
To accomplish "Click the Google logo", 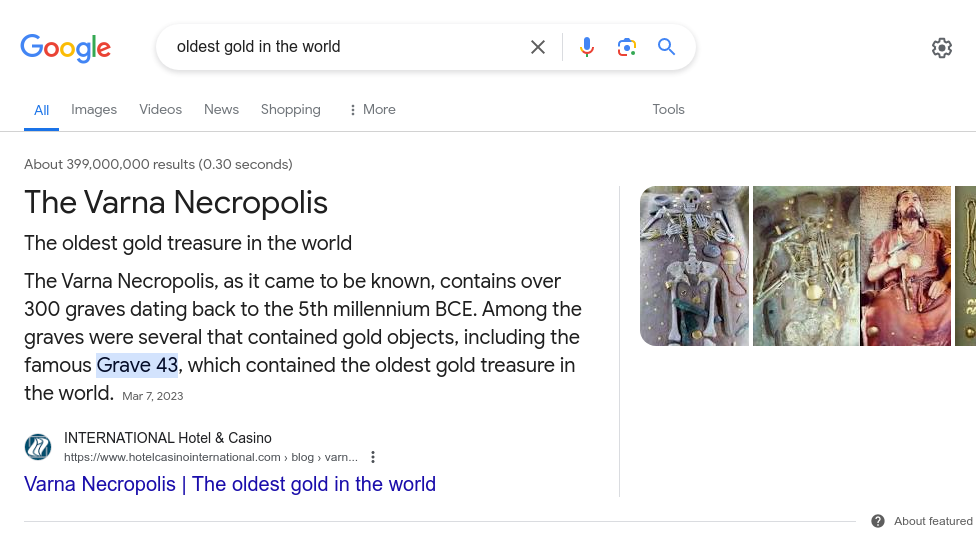I will coord(65,48).
